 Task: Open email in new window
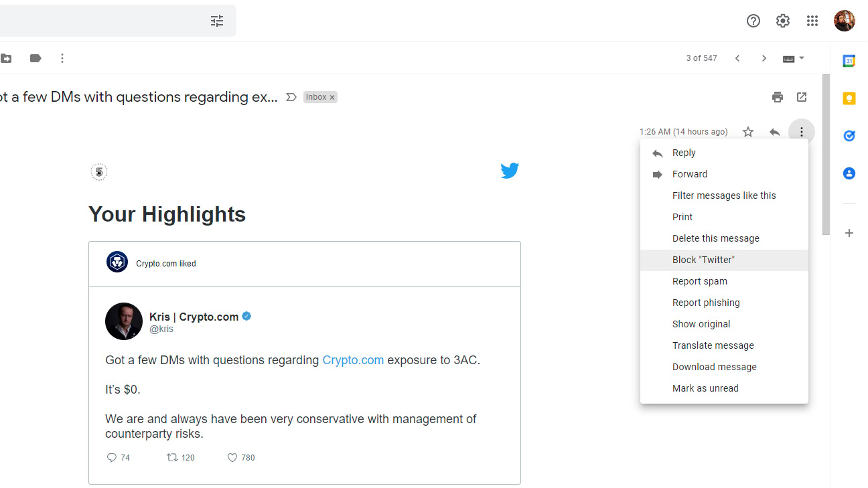point(802,97)
